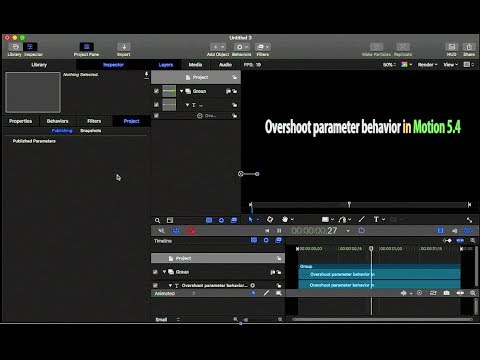Select the 3D transform tool
The height and width of the screenshot is (360, 480).
270,219
